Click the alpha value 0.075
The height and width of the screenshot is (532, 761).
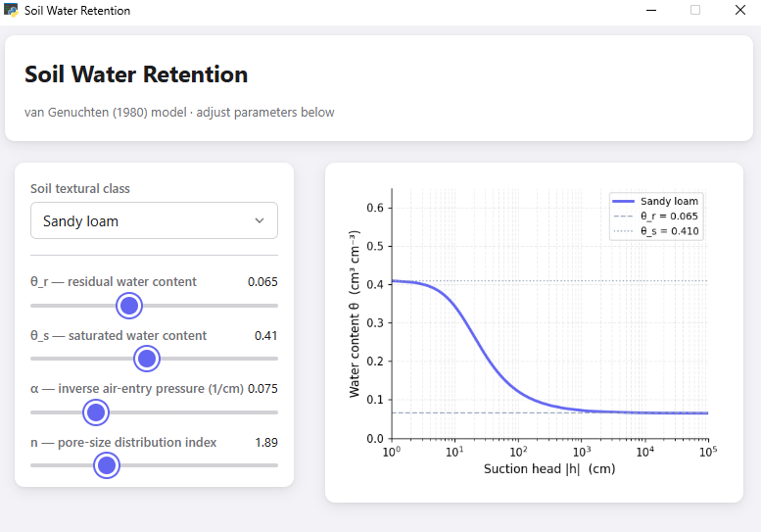coord(262,389)
